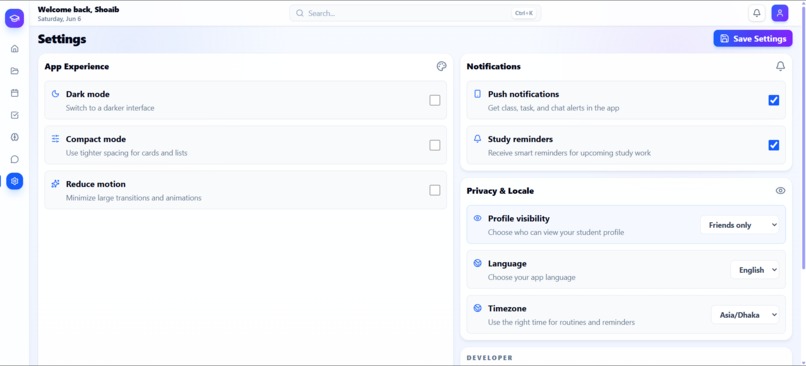The width and height of the screenshot is (806, 366).
Task: Click "Choose who can view your student profile"
Action: tap(556, 232)
